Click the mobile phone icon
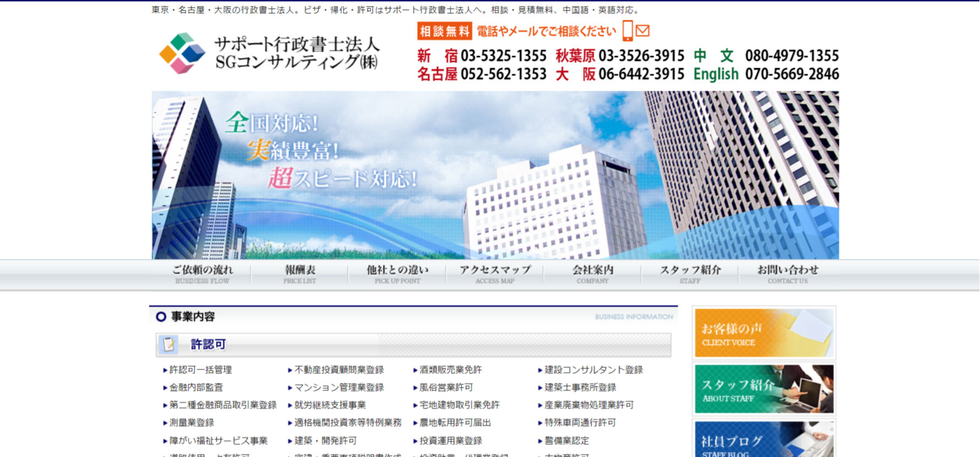This screenshot has width=980, height=457. [627, 31]
